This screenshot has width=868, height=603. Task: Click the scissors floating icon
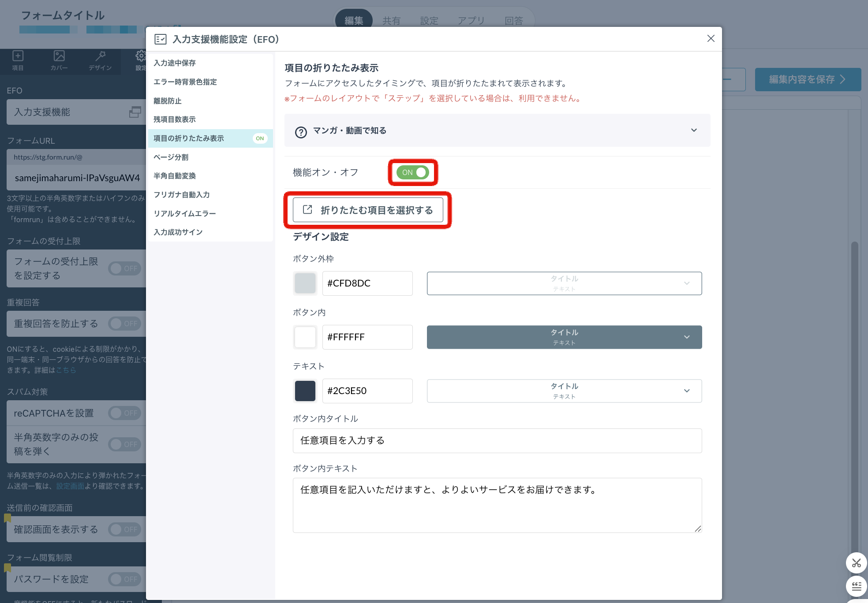[x=857, y=563]
